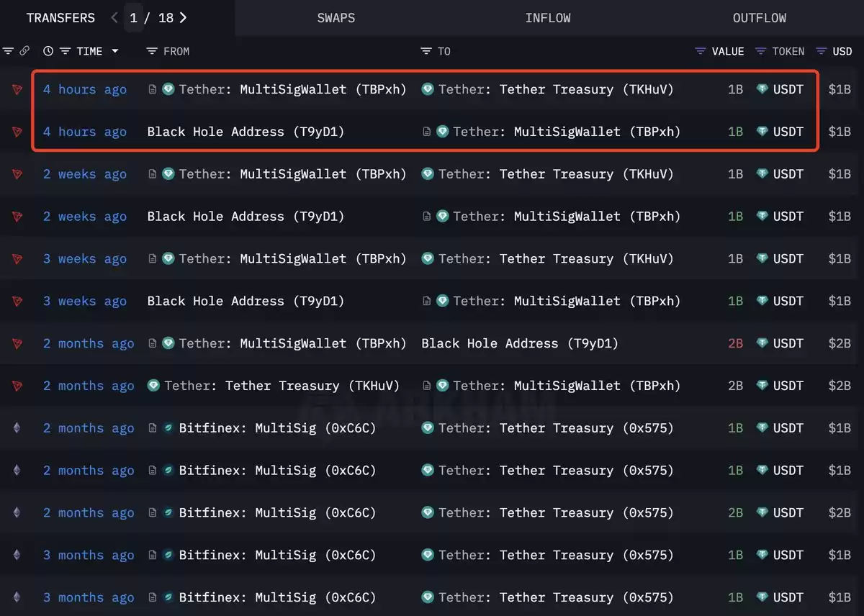Click contract icon before MultiSigWallet sender, 2 weeks ago
Screen dimensions: 864x616
pos(153,174)
